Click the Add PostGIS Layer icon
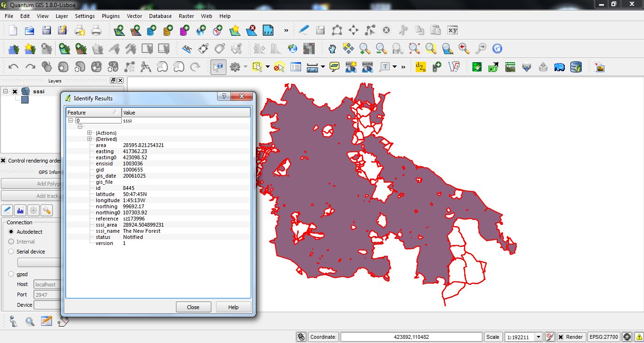The width and height of the screenshot is (644, 343). point(152,31)
